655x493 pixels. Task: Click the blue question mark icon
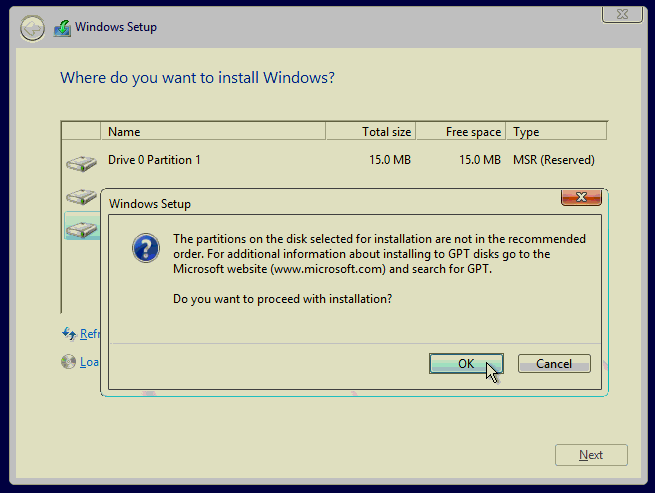[x=146, y=249]
